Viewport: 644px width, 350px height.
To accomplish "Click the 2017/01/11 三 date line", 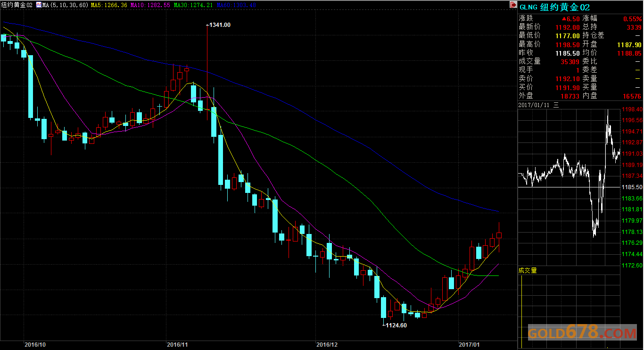I will click(x=538, y=105).
